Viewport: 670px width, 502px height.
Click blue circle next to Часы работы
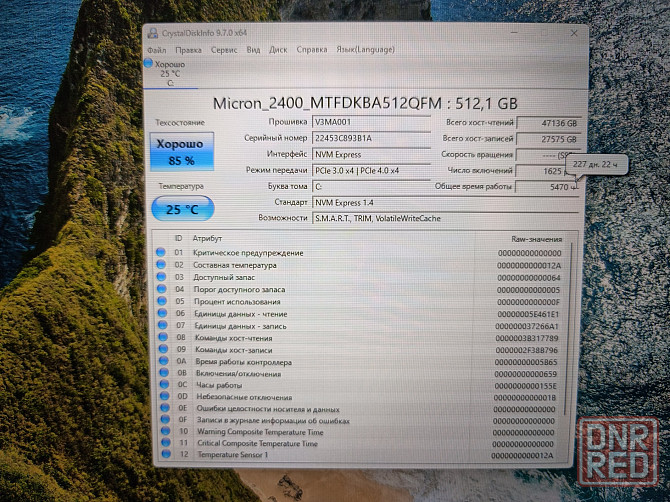[162, 384]
